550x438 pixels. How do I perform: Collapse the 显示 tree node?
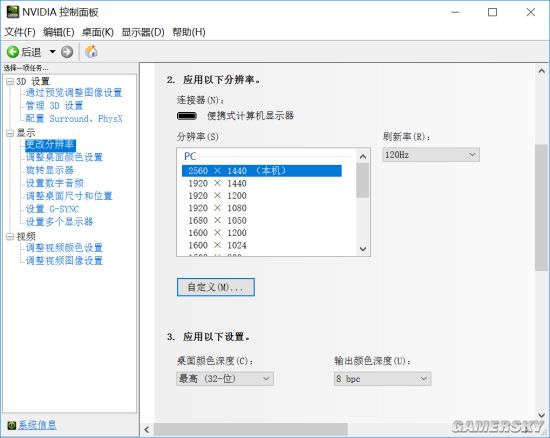click(10, 133)
